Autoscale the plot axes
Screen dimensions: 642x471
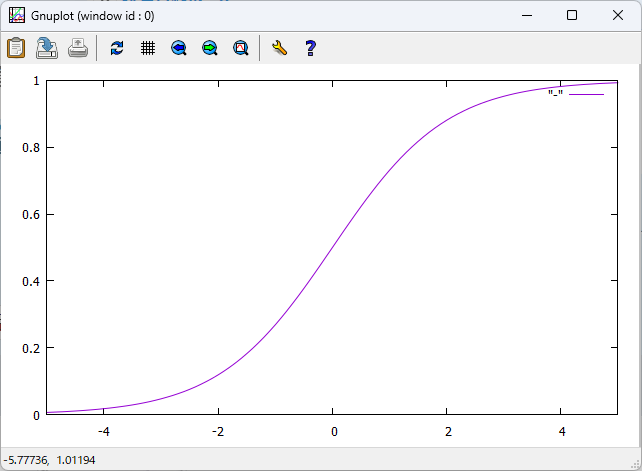(x=241, y=47)
